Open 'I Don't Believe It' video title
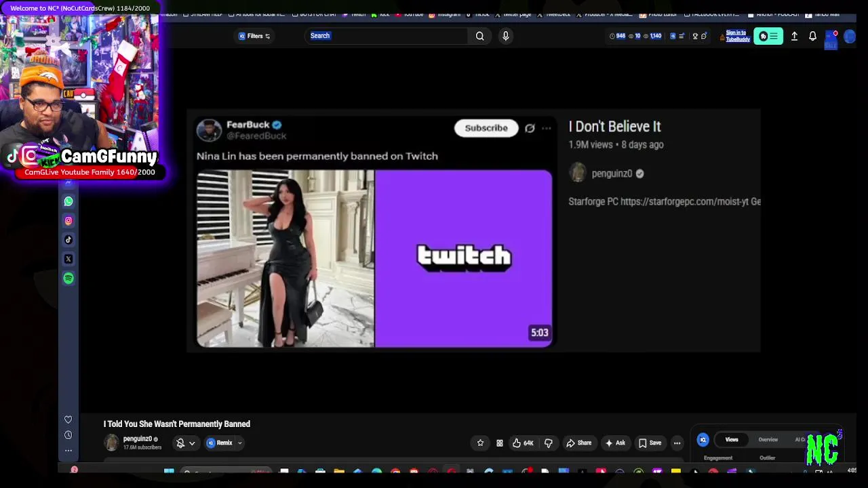The height and width of the screenshot is (488, 868). pos(614,127)
